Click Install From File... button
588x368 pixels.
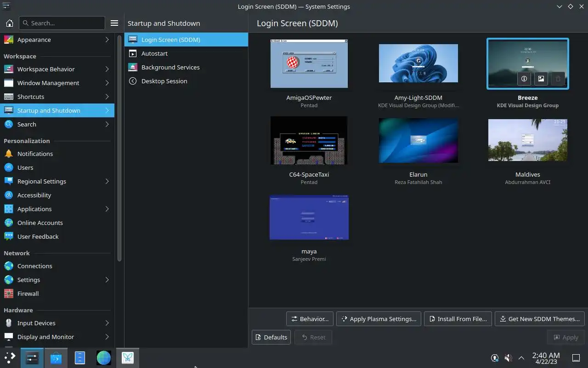(458, 319)
